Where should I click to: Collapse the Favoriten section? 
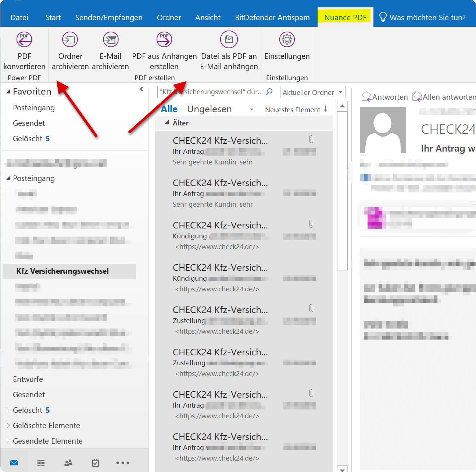[x=8, y=92]
